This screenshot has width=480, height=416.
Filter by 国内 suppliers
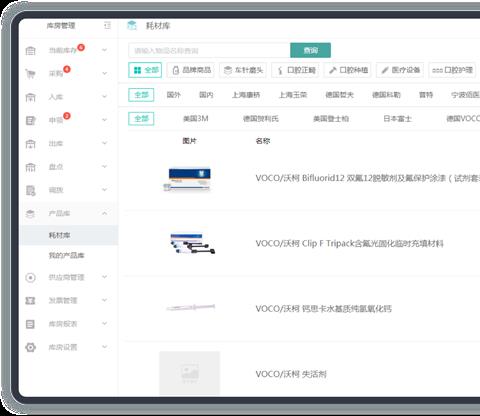[x=206, y=95]
